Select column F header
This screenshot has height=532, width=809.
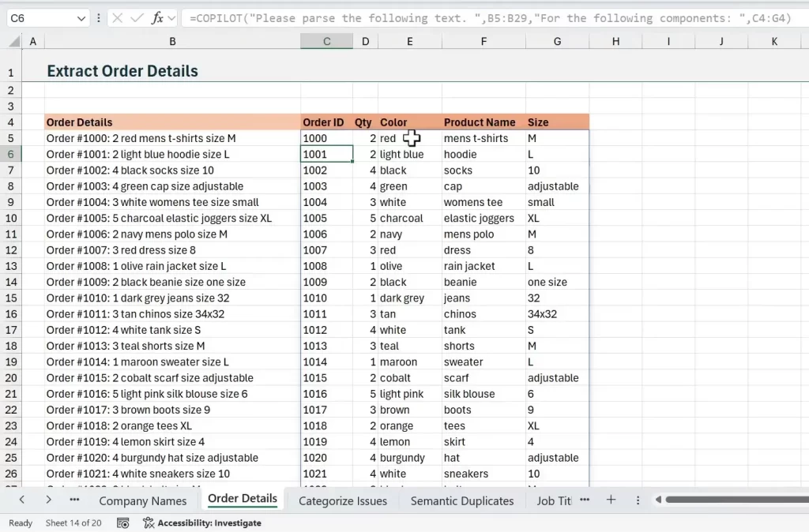(x=484, y=41)
